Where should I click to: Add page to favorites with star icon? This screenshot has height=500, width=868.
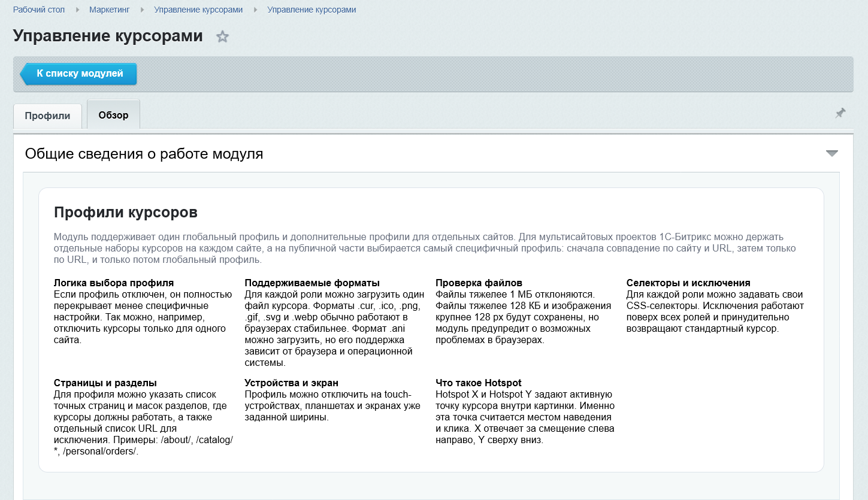(x=222, y=37)
